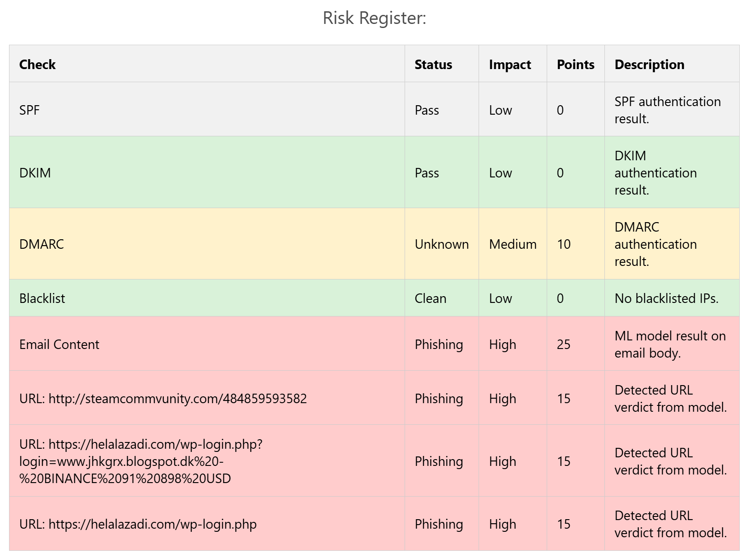Viewport: 756px width, 558px height.
Task: Click the Status column header
Action: (x=433, y=65)
